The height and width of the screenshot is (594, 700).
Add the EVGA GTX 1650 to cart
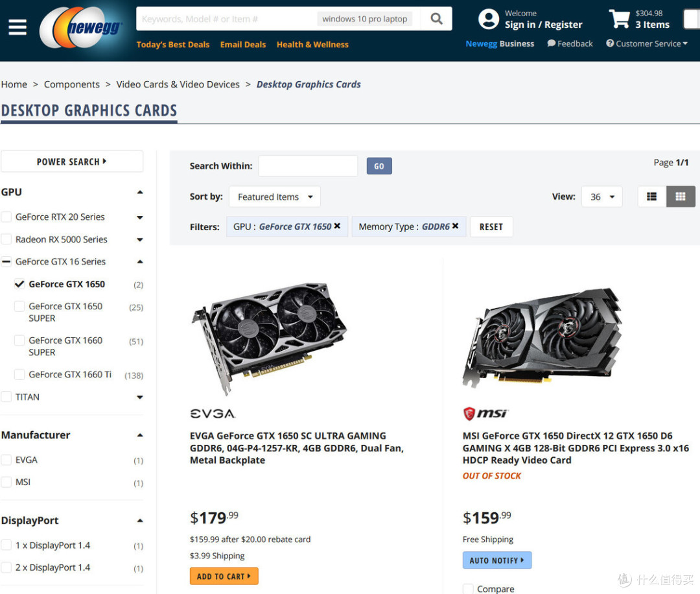pos(224,576)
